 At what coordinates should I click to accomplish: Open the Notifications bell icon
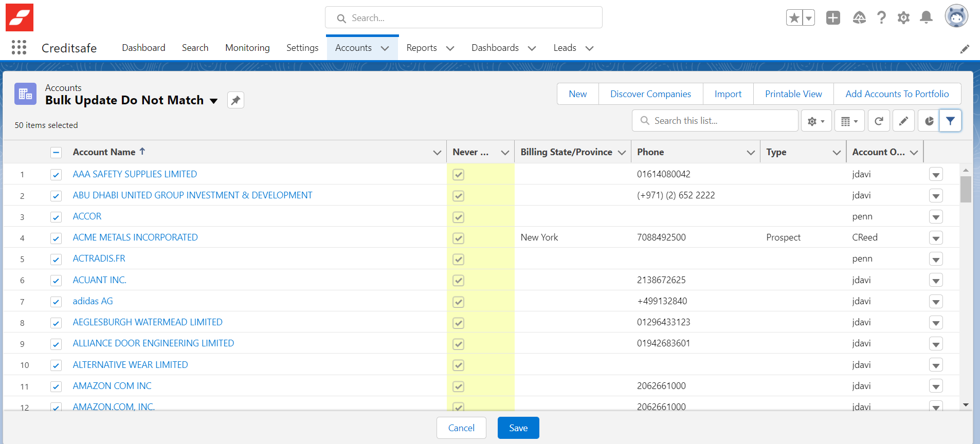[x=927, y=18]
